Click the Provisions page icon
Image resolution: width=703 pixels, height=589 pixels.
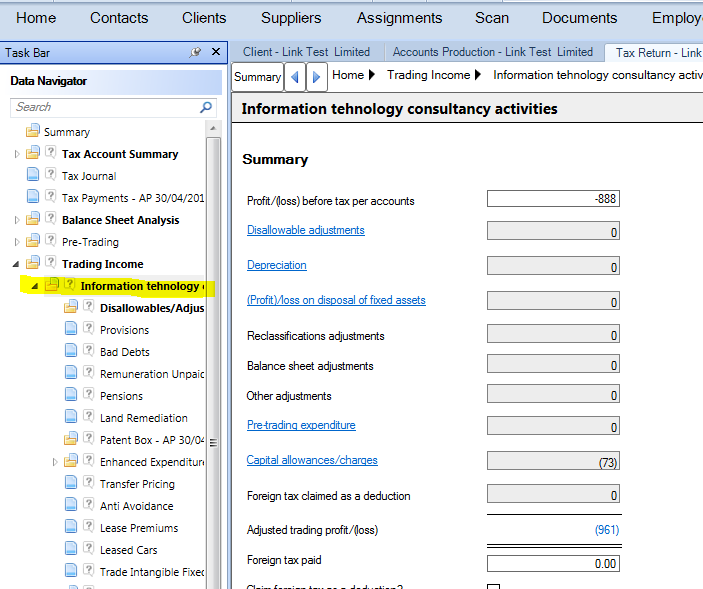point(71,328)
